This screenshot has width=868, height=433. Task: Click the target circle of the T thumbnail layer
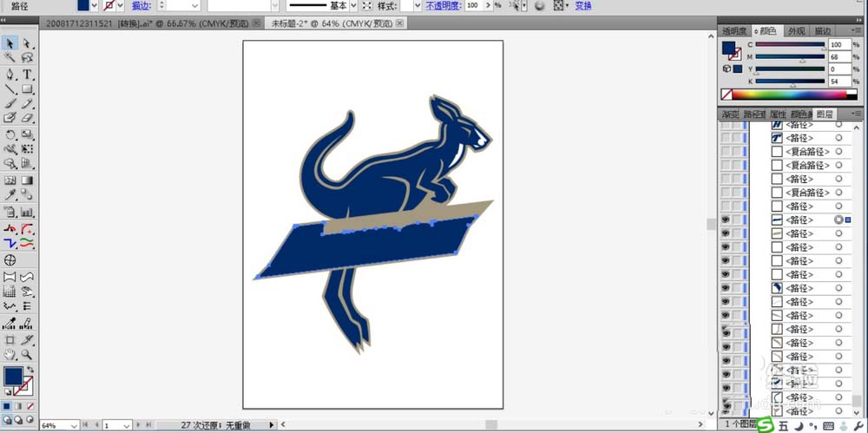click(838, 138)
